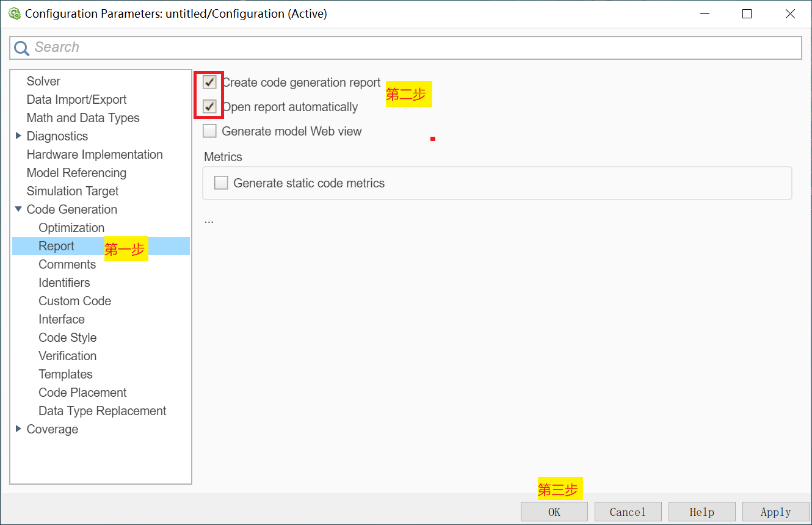Expand the Diagnostics tree node arrow
The width and height of the screenshot is (812, 525).
[x=19, y=136]
